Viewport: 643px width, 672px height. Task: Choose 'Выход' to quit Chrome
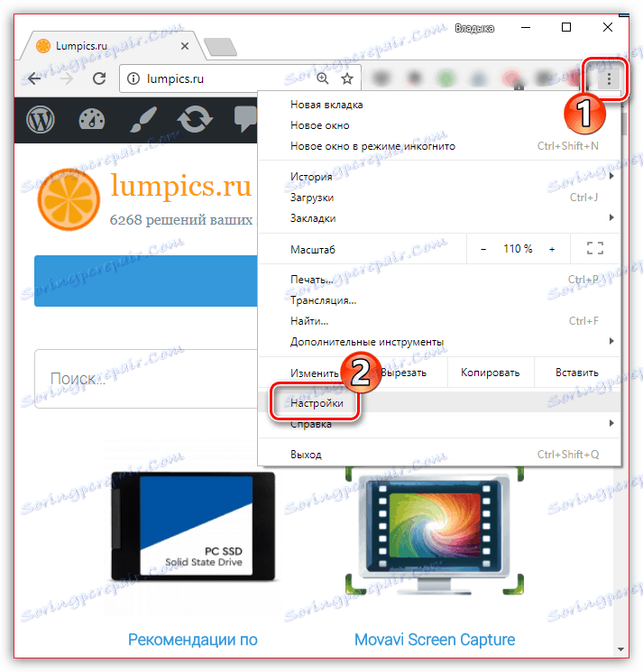click(x=439, y=455)
